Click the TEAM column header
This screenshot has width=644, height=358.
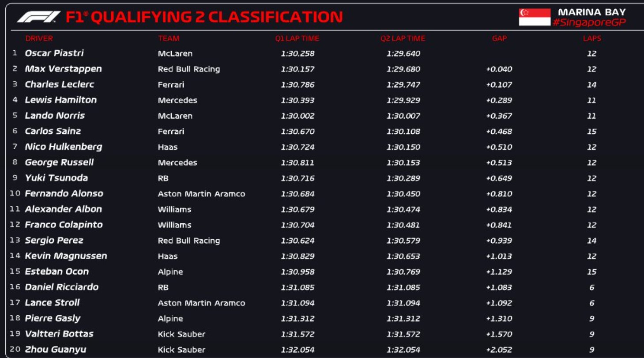(x=169, y=38)
